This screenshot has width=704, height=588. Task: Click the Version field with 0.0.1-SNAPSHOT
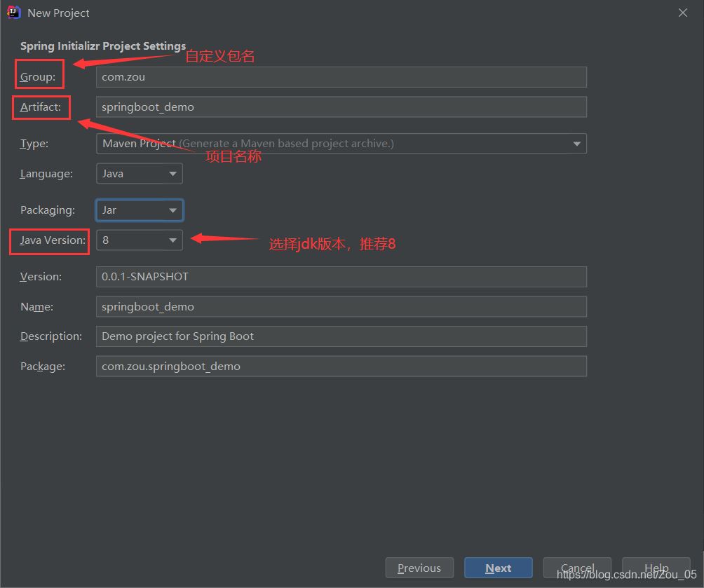pyautogui.click(x=341, y=277)
